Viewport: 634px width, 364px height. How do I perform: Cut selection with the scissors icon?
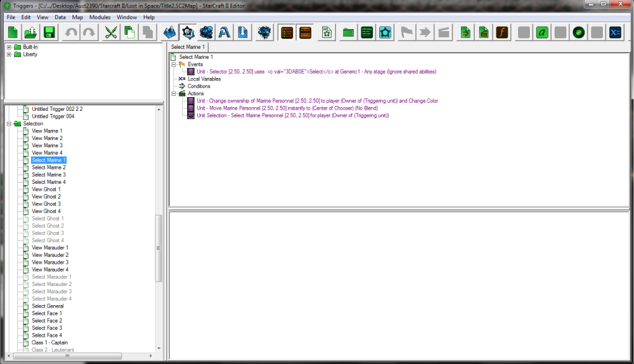[x=111, y=32]
